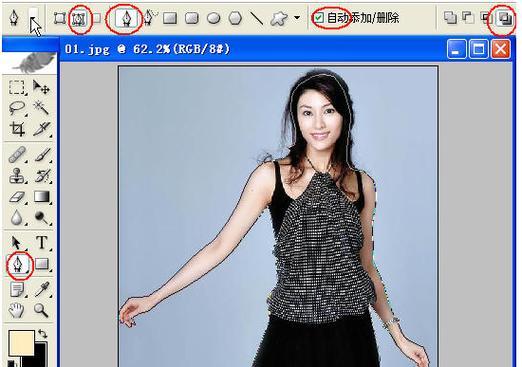Viewport: 522px width, 367px height.
Task: Select the Notes tool
Action: click(x=17, y=289)
